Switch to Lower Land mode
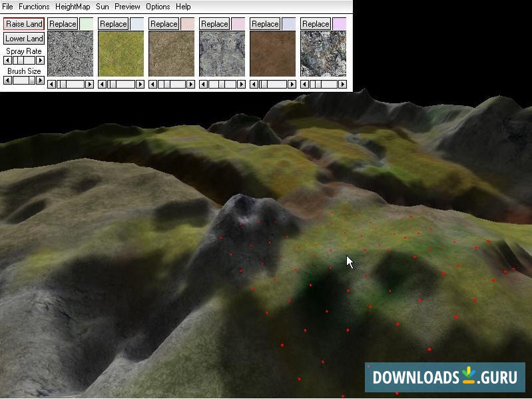Viewport: 532px width, 399px height. click(x=24, y=39)
